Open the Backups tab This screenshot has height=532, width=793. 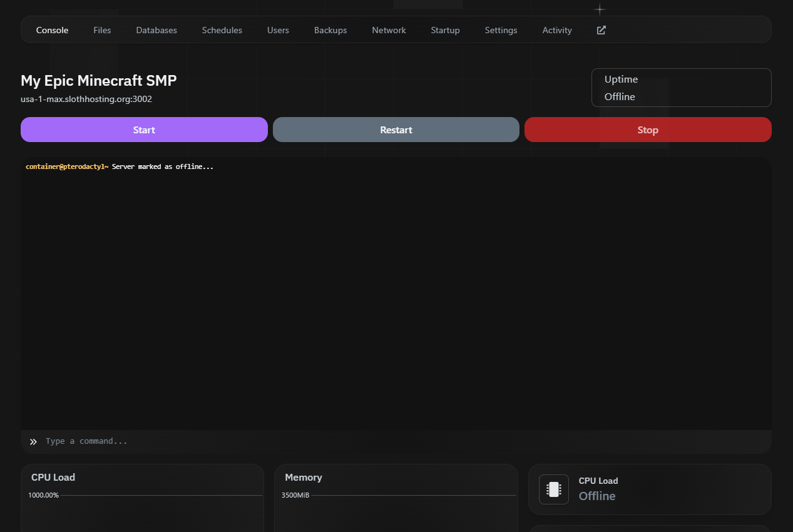click(330, 30)
